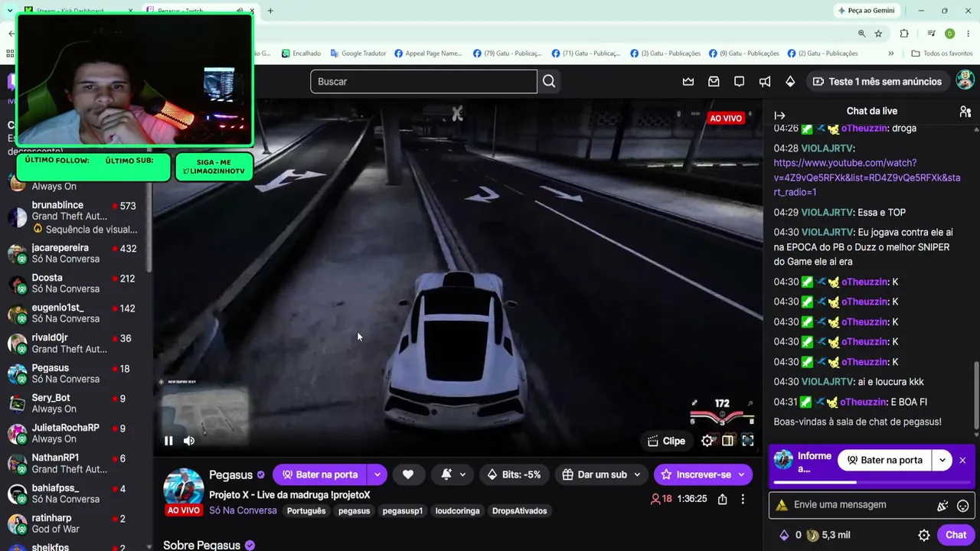
Task: Open Teste 1 mês sem anúncios offer
Action: tap(877, 81)
